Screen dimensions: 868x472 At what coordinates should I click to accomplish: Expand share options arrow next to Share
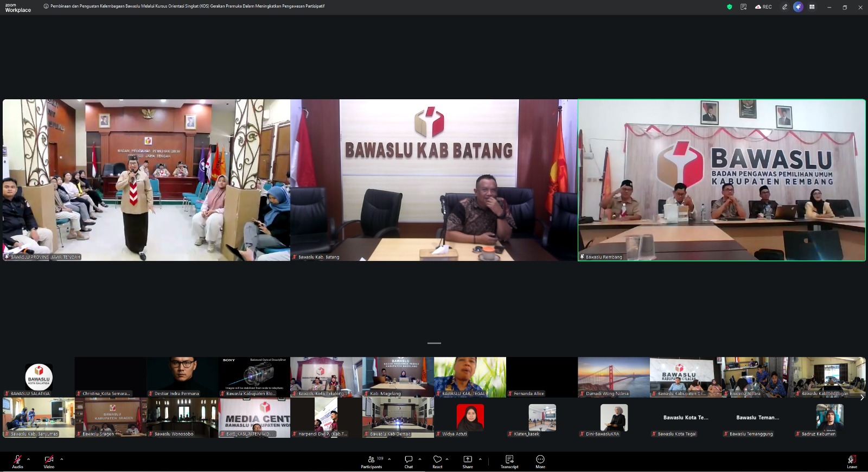480,459
